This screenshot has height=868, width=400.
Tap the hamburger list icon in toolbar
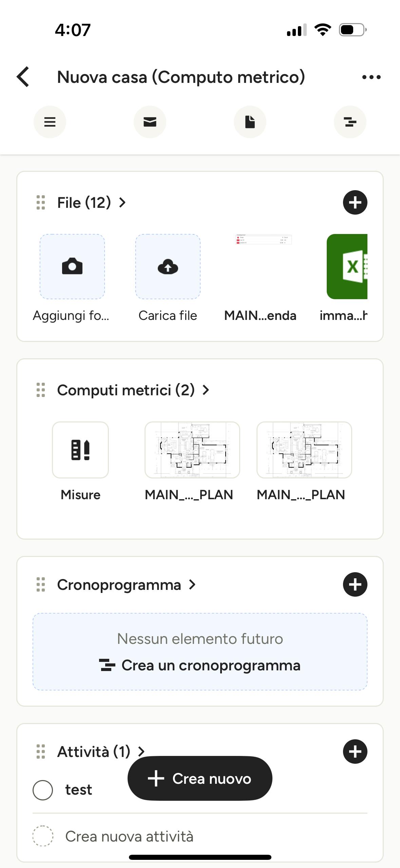tap(50, 122)
